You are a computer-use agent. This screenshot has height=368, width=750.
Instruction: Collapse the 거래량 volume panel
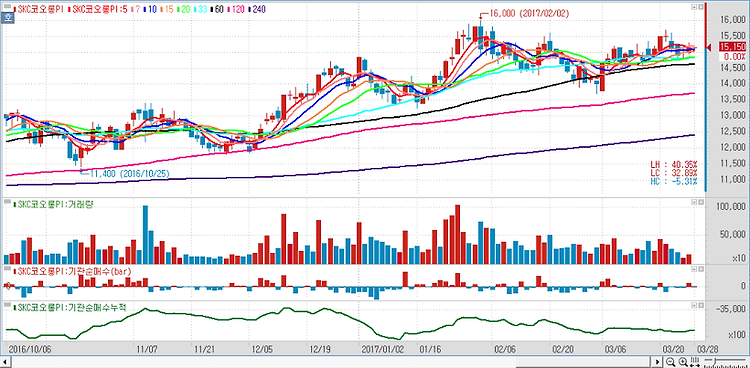coord(694,203)
